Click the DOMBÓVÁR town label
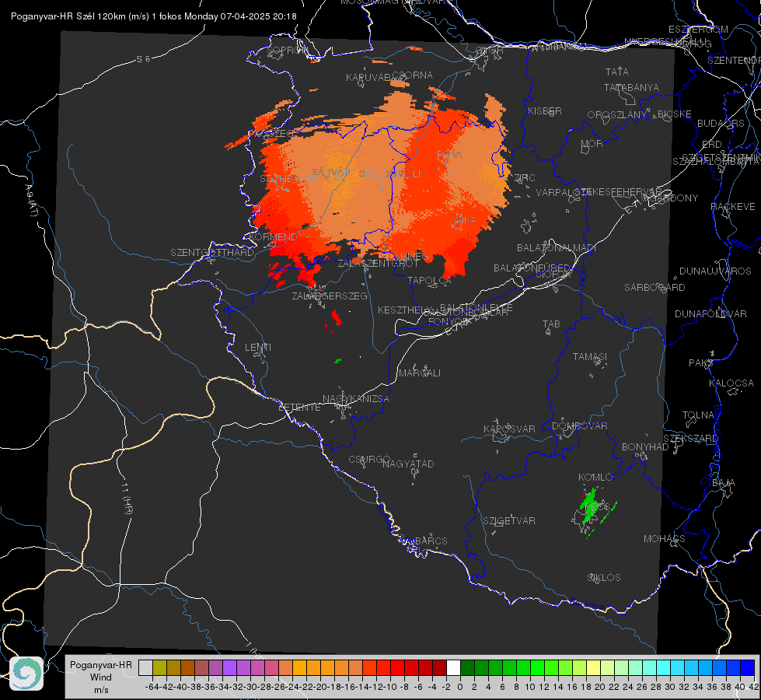 [579, 426]
